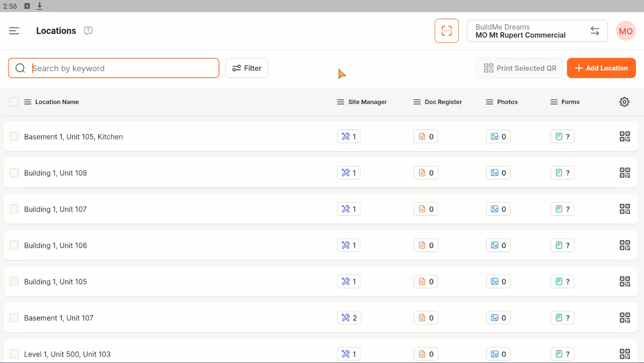Open location Level 1, Unit 500, Unit 103
The image size is (644, 363).
click(x=67, y=354)
